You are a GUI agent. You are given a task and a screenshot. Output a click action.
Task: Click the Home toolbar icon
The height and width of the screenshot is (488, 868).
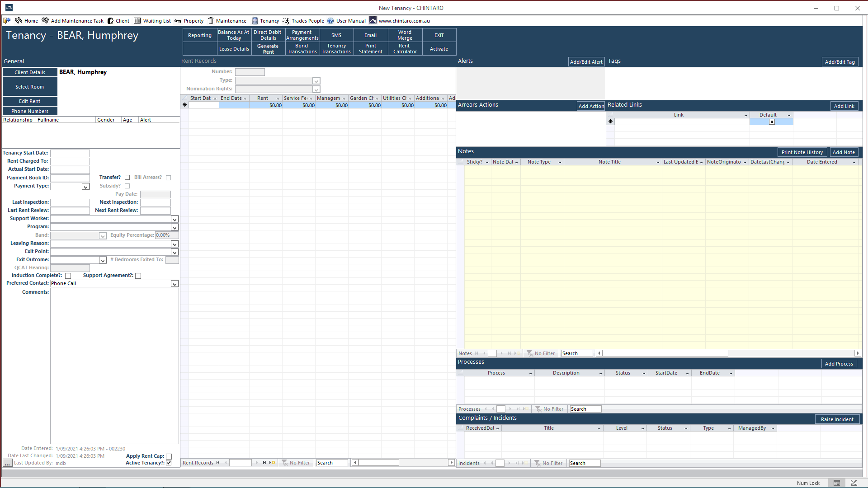coord(19,21)
